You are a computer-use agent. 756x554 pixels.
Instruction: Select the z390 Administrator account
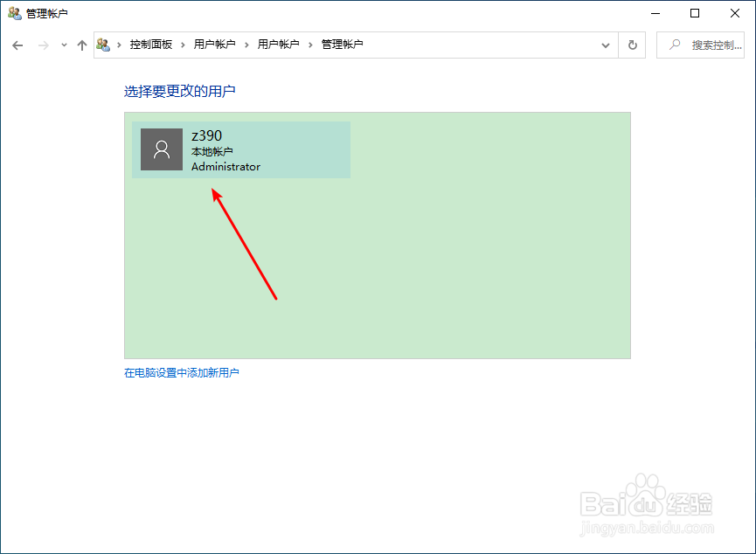click(240, 149)
